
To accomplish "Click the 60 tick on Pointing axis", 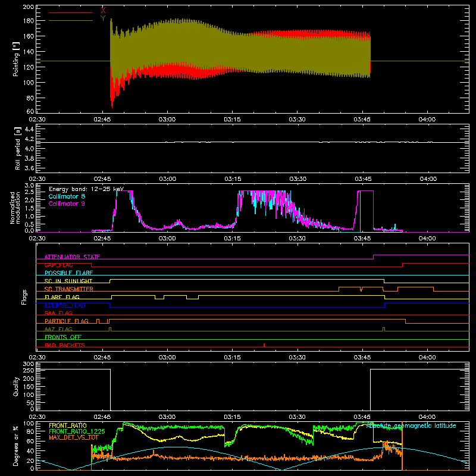I will coord(30,111).
